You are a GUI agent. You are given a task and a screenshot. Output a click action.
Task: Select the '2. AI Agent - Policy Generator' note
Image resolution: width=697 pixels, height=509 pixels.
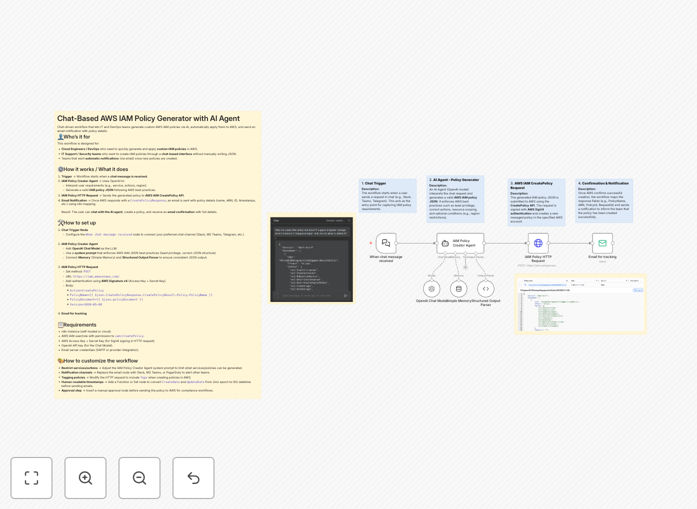click(455, 199)
